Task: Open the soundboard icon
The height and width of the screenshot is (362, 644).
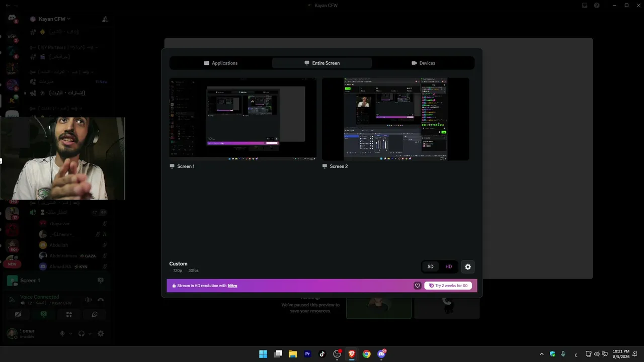Action: point(95,314)
